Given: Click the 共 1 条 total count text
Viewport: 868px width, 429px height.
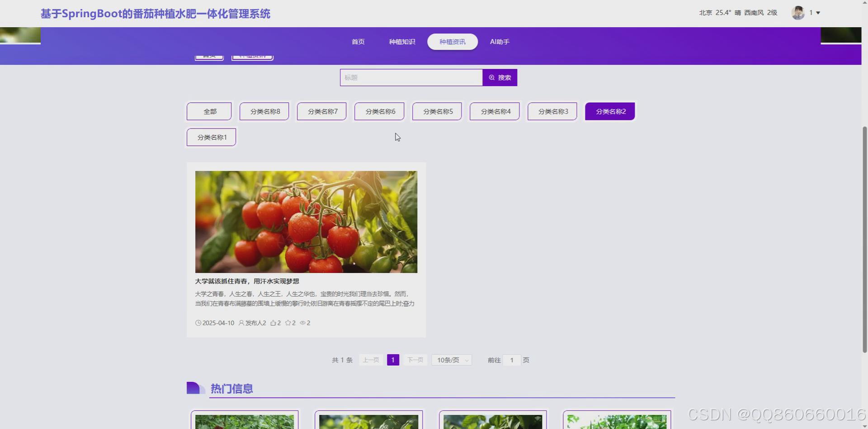Looking at the screenshot, I should click(x=342, y=360).
